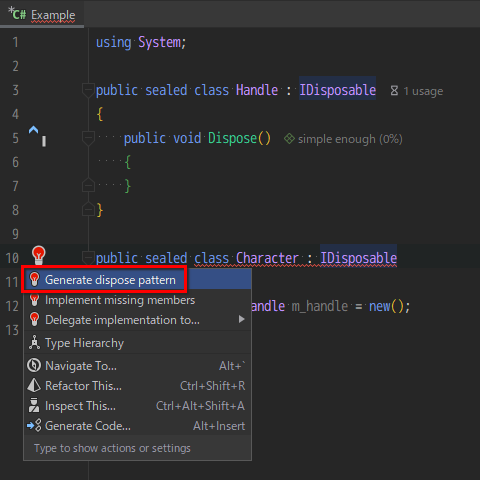Click the Inspect This icon
This screenshot has width=480, height=480.
(x=34, y=405)
